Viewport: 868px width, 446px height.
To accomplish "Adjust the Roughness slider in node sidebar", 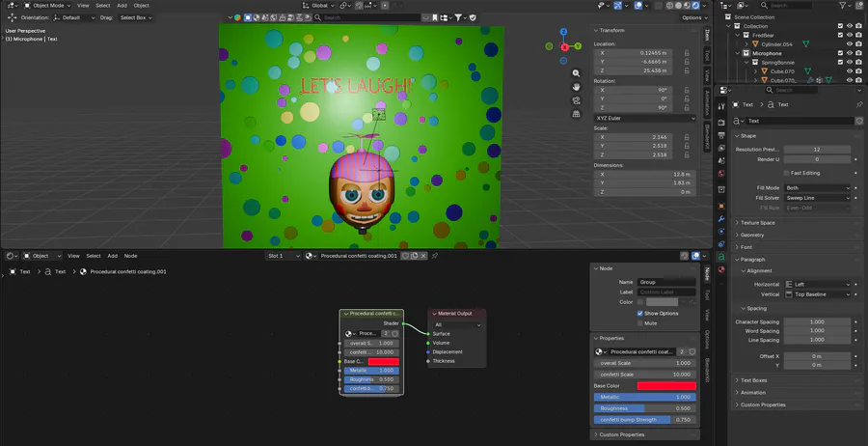I will (x=645, y=408).
